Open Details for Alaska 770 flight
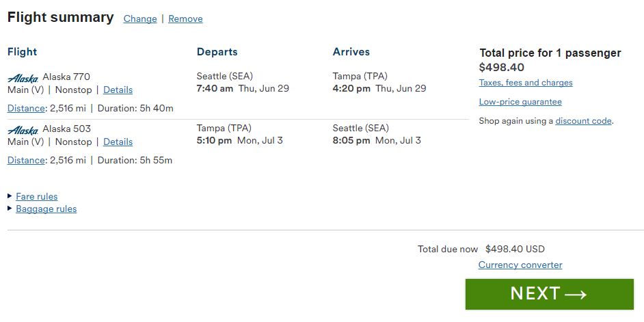Screen dimensions: 644x322 coord(118,90)
